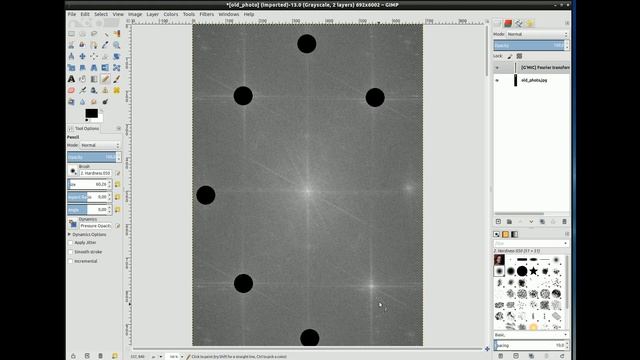The width and height of the screenshot is (640, 360).
Task: Select the Paths tool
Action: [x=94, y=45]
